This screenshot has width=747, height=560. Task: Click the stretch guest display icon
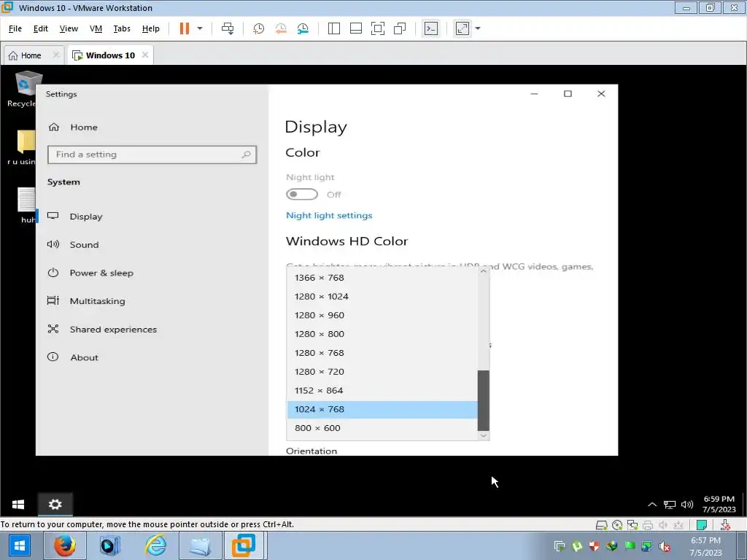tap(462, 28)
